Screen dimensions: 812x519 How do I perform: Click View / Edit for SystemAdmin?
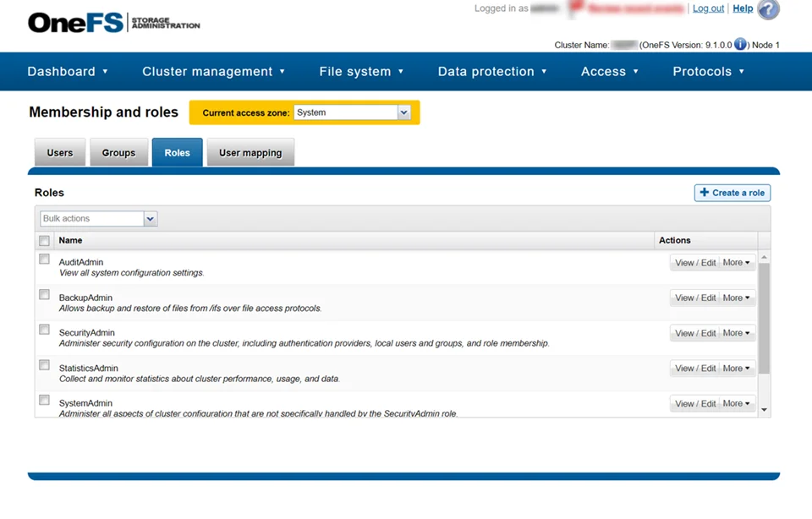(695, 403)
